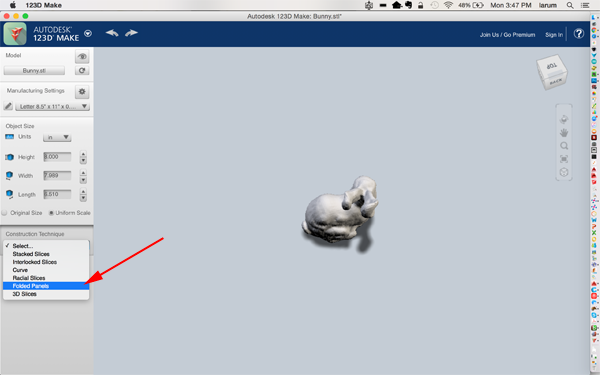Viewport: 600px width, 375px height.
Task: Open the help question mark icon
Action: click(579, 34)
